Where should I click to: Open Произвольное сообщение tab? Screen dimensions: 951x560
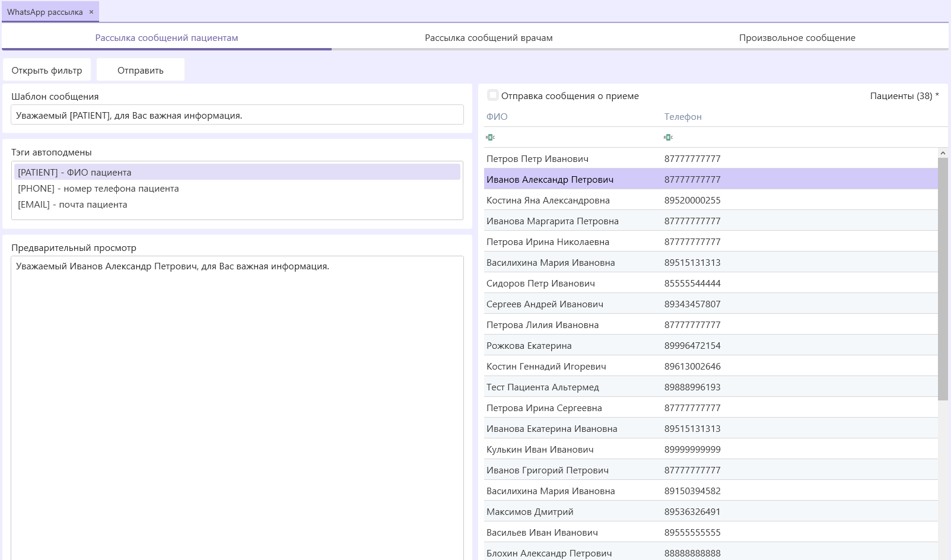[797, 37]
